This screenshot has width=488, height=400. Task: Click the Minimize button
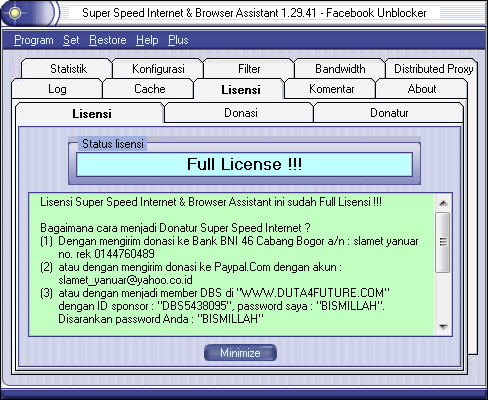pos(240,352)
